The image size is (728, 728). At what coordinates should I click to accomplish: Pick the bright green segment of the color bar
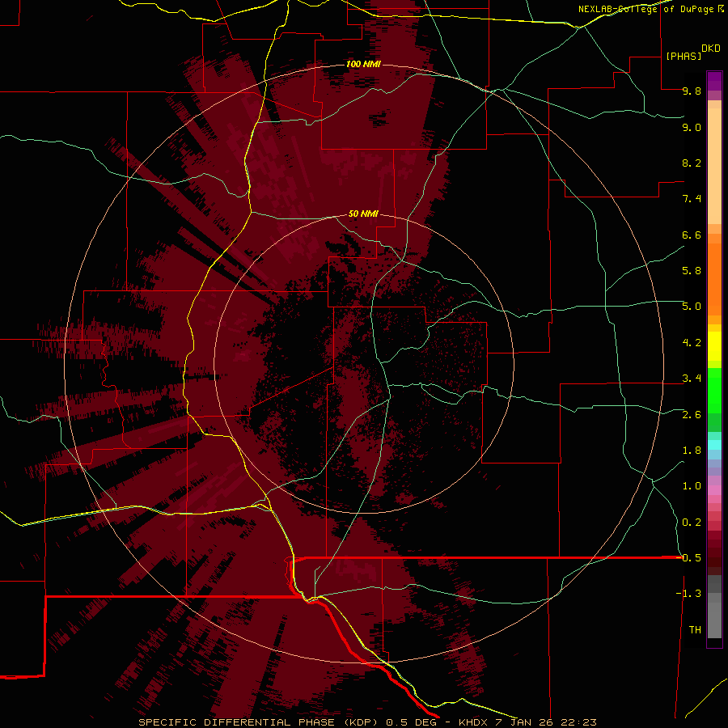click(x=714, y=390)
